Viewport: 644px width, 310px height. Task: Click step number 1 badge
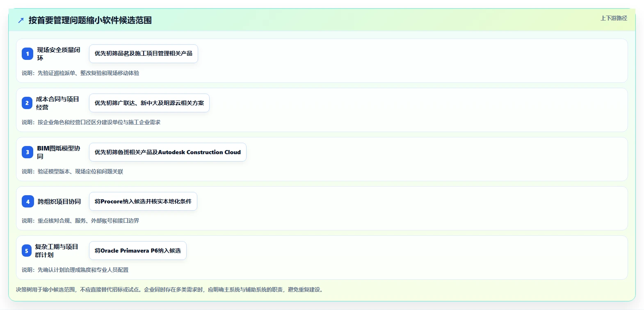tap(27, 54)
